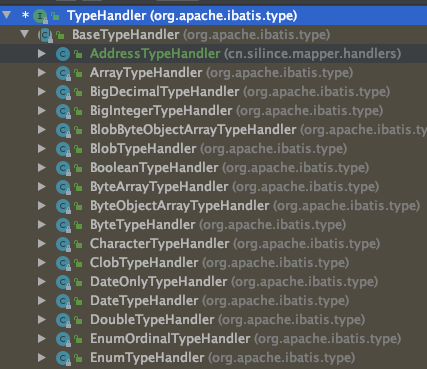The image size is (427, 369).
Task: Click the AddressTypeHandler class icon
Action: (63, 54)
